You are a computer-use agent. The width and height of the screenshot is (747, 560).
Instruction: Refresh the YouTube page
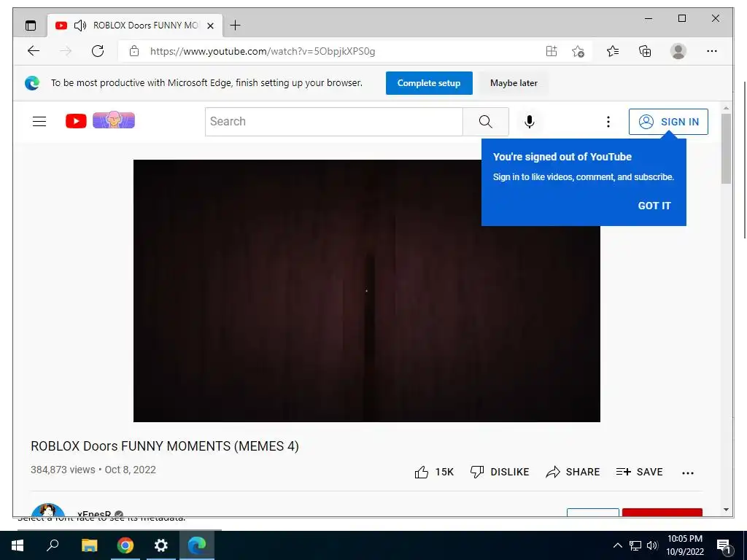(98, 51)
